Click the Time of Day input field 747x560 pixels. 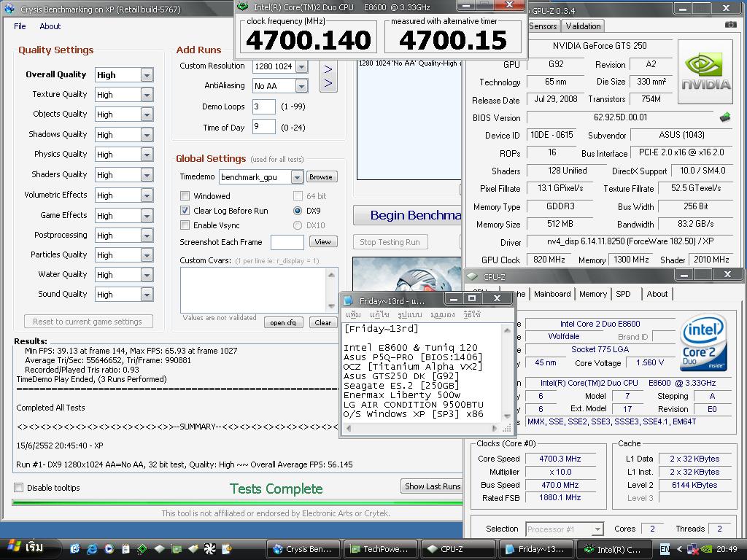pyautogui.click(x=263, y=127)
